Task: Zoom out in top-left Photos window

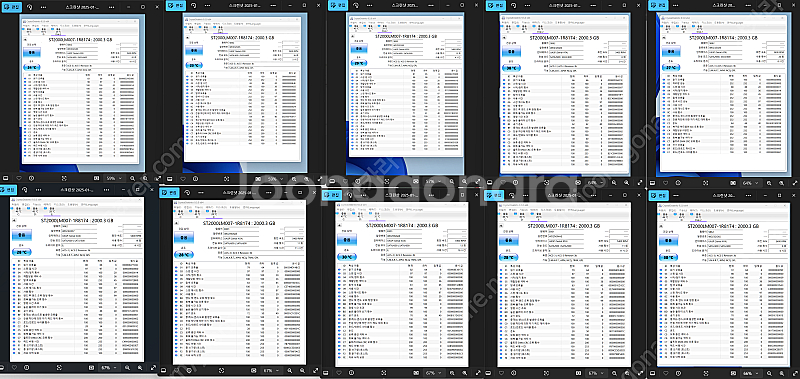Action: [x=132, y=178]
